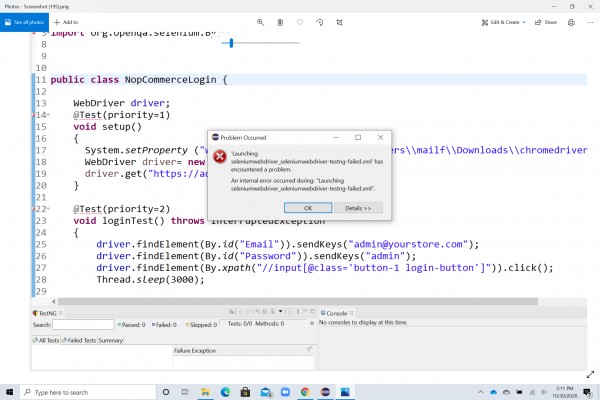600x400 pixels.
Task: Click the class name NopCommerceLogin in code
Action: [170, 80]
